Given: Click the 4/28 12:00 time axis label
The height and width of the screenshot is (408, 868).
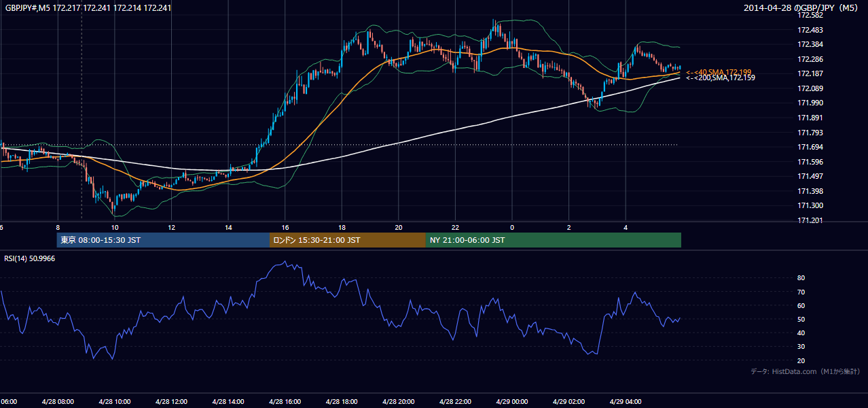Looking at the screenshot, I should pyautogui.click(x=171, y=402).
